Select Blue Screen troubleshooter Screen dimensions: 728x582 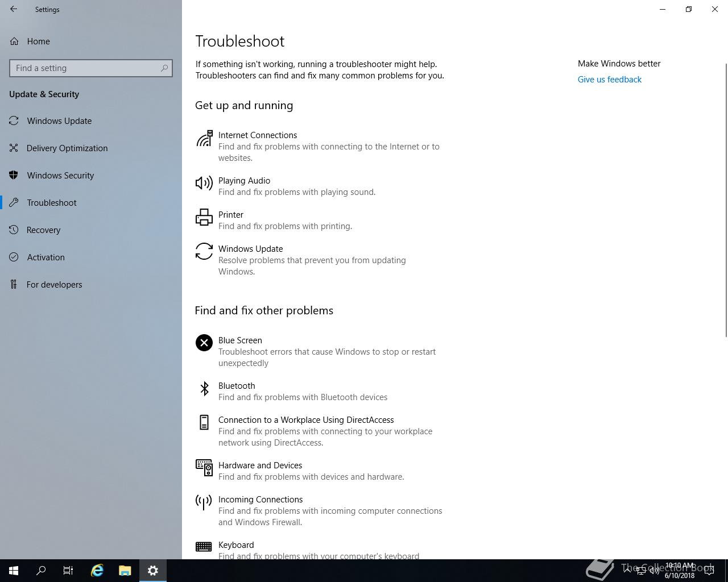pos(320,351)
